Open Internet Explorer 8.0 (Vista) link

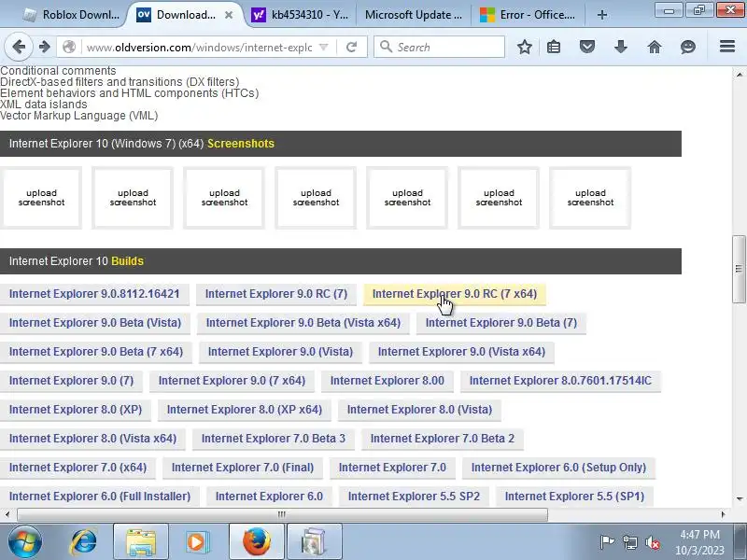[419, 410]
